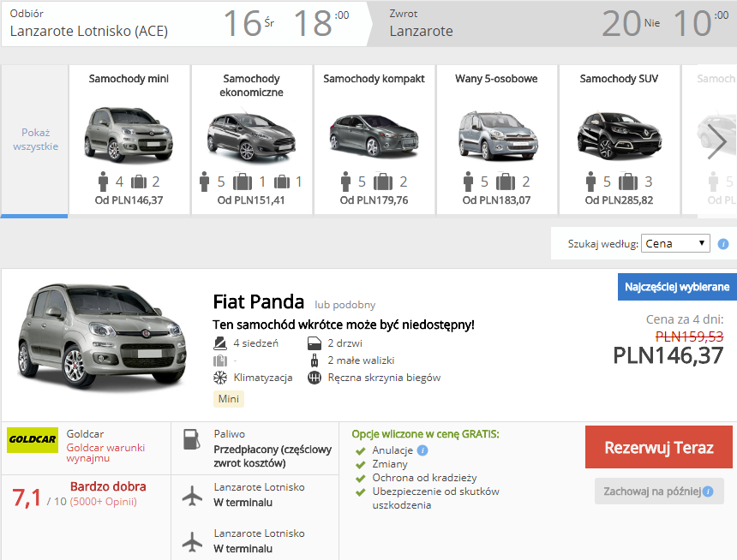The image size is (737, 560).
Task: Click the snowflake Klimatyzacja icon
Action: pyautogui.click(x=220, y=378)
